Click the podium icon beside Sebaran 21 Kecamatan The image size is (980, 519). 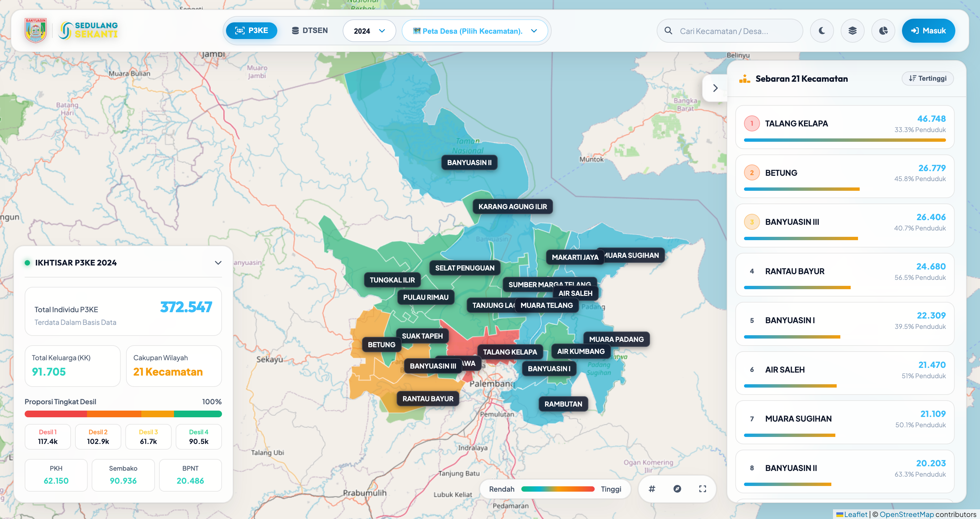745,79
